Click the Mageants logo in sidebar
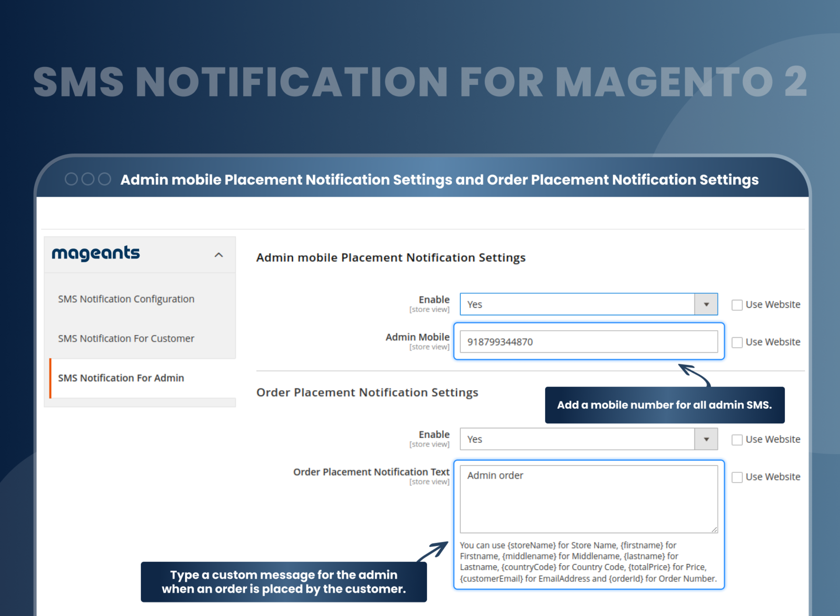 (96, 254)
